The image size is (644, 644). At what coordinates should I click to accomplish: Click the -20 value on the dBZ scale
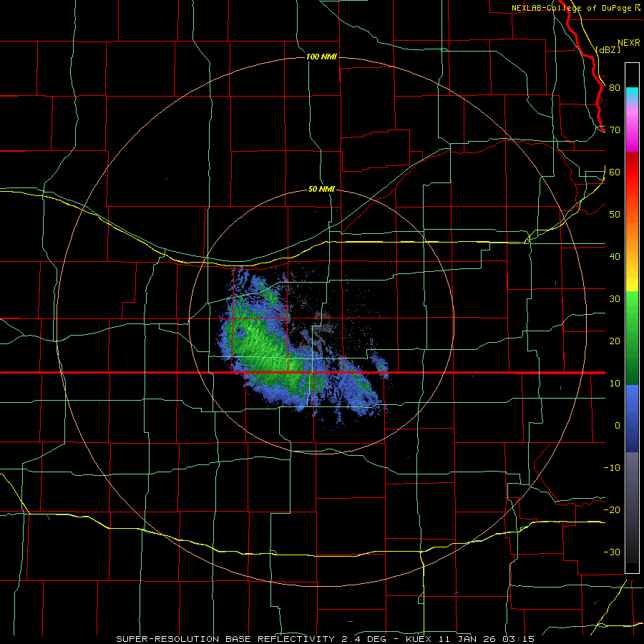pos(612,510)
